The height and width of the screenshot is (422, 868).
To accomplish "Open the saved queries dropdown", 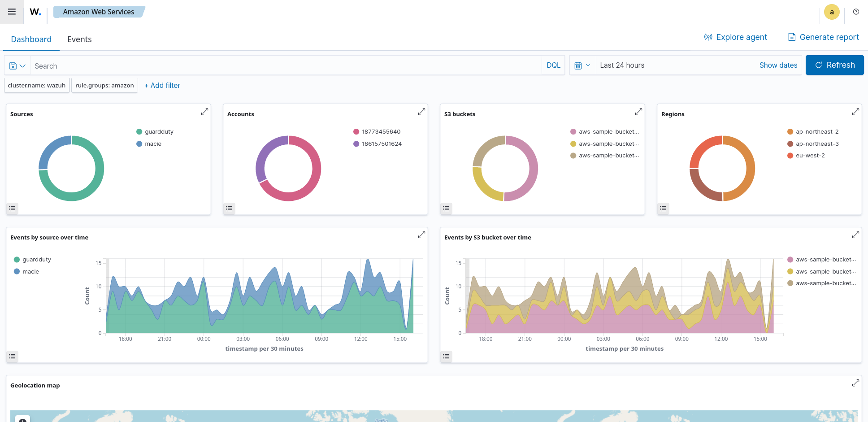I will point(17,66).
